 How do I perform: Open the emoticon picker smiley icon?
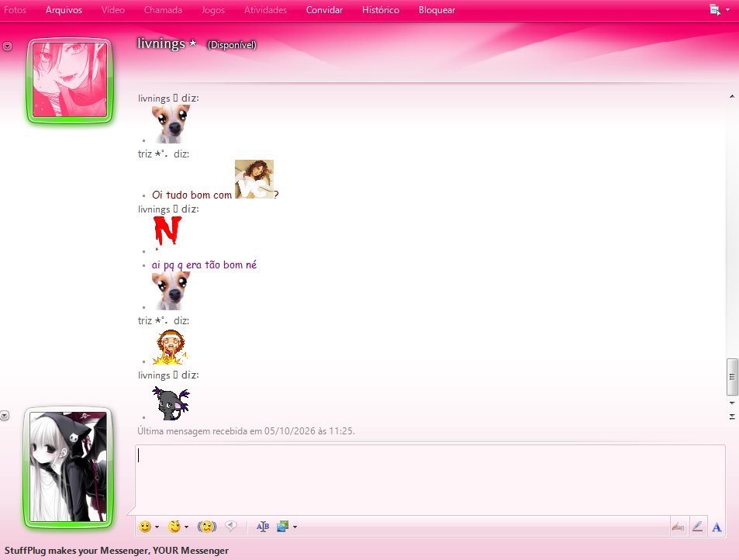[145, 527]
